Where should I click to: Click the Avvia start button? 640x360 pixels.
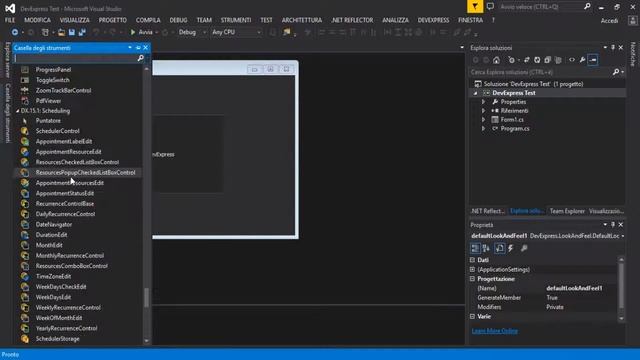141,32
